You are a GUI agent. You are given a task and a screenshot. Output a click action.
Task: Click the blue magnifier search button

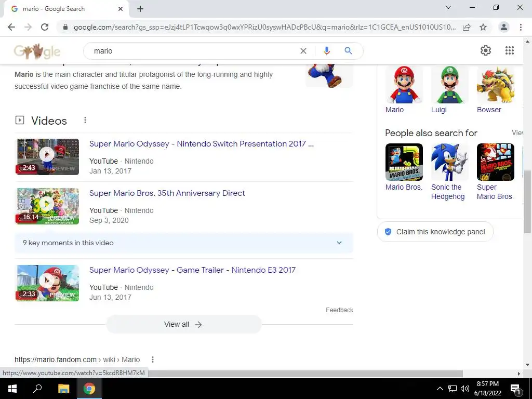[348, 51]
